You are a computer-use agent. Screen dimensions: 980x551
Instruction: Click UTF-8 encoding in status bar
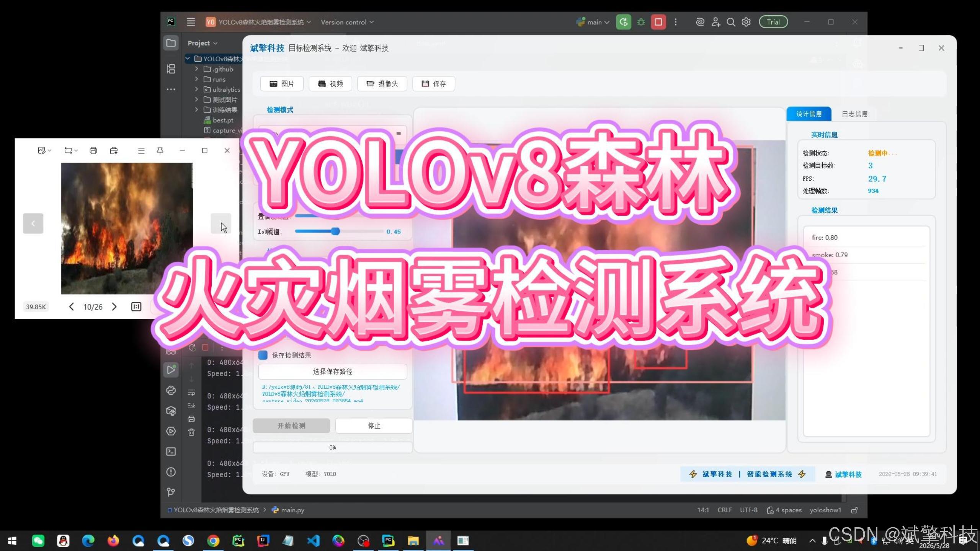click(x=748, y=510)
